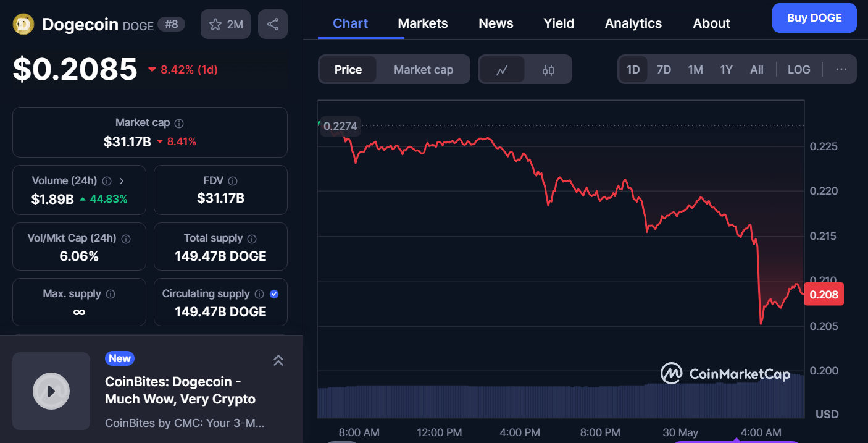Screen dimensions: 868x443
Task: Set chart range to All
Action: [x=757, y=70]
